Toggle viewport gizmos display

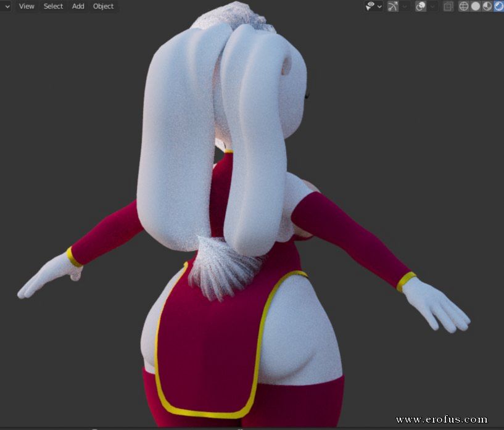(393, 6)
